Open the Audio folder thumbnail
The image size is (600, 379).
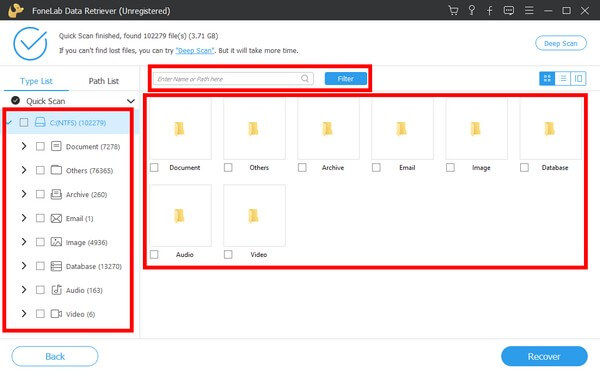coord(180,216)
